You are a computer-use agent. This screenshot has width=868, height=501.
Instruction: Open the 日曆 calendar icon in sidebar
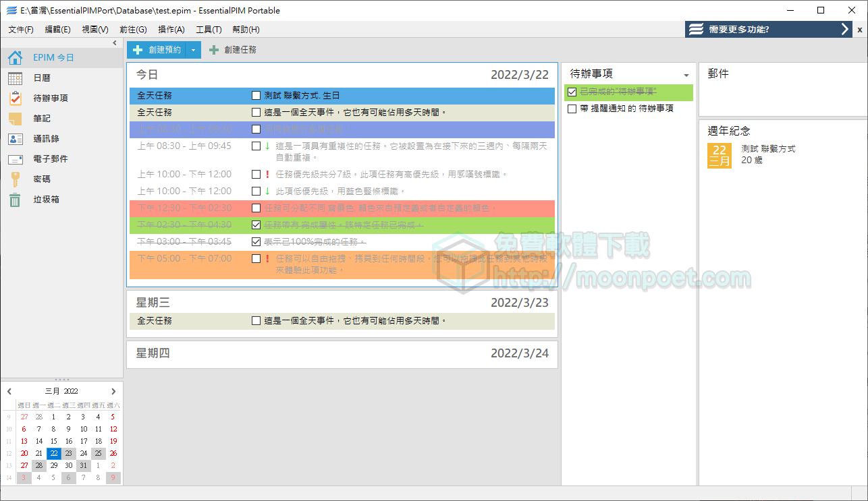[15, 78]
